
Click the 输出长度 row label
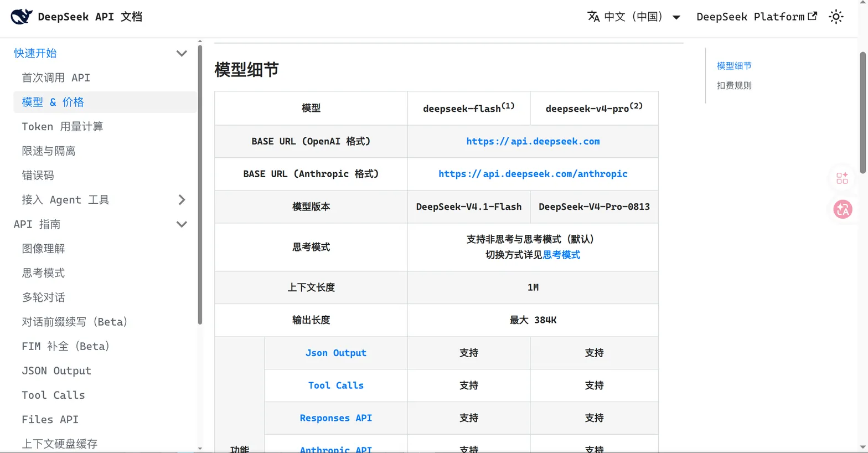(x=311, y=320)
